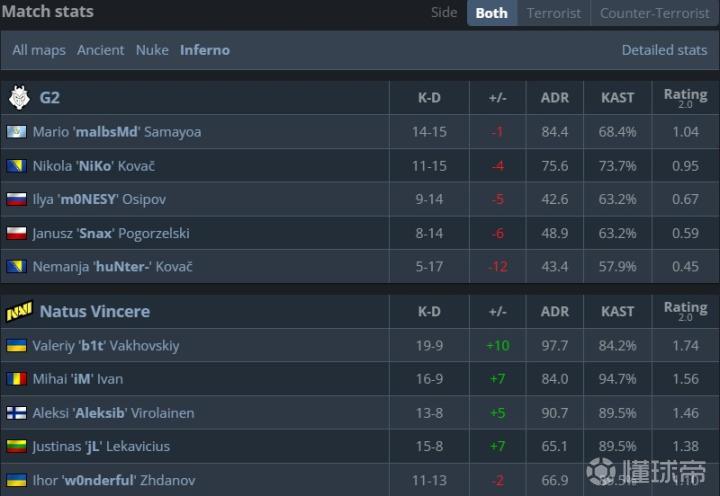720x496 pixels.
Task: Switch side filter to Terrorist
Action: 554,13
